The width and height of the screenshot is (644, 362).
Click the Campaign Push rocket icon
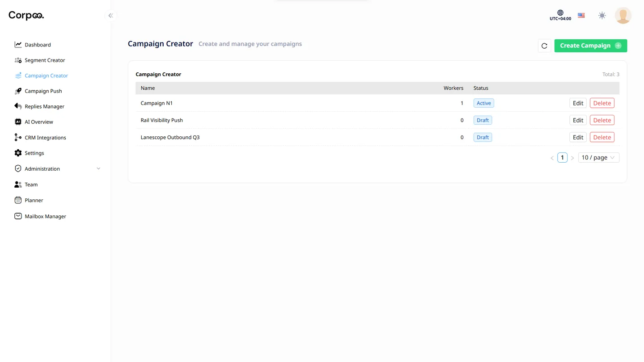click(18, 91)
